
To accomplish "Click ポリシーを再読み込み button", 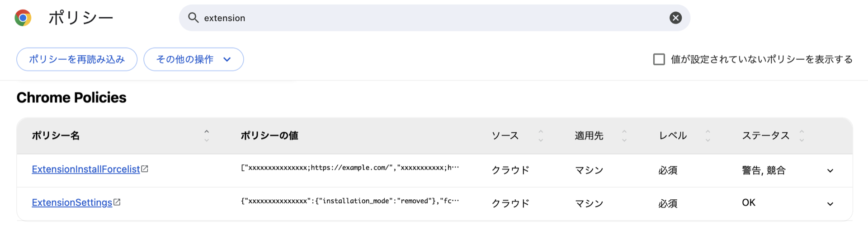I will tap(77, 59).
